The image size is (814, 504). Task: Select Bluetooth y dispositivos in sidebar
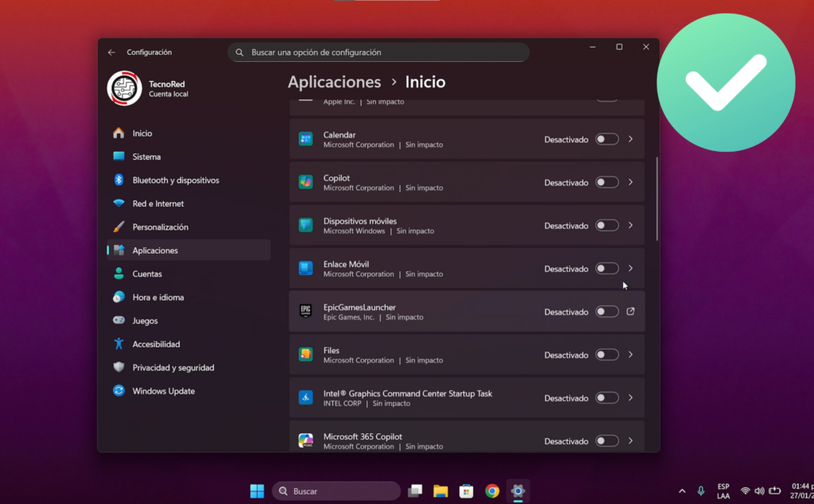pyautogui.click(x=175, y=180)
